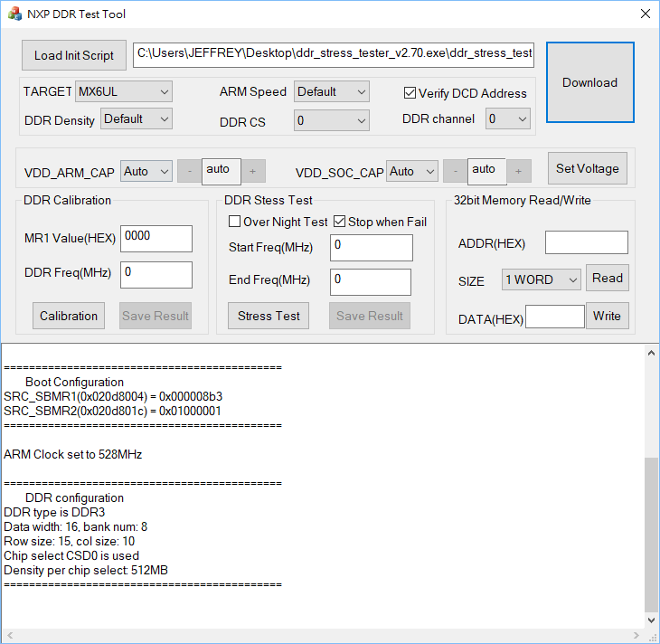
Task: Click the VDD_ARM_CAP auto value field
Action: 222,171
